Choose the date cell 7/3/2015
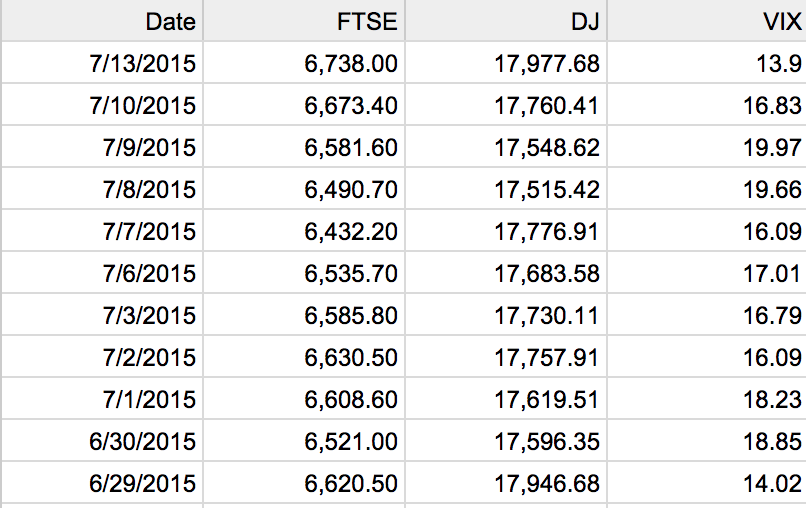Image resolution: width=806 pixels, height=508 pixels. pyautogui.click(x=102, y=315)
